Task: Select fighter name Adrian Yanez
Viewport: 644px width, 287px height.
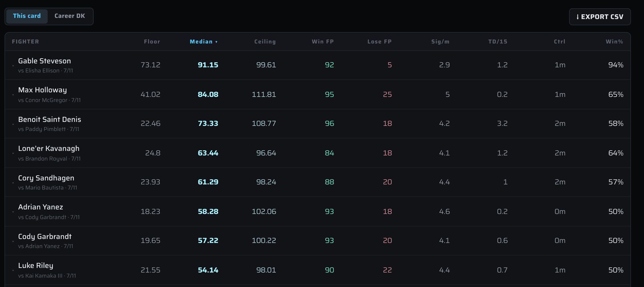Action: point(41,207)
